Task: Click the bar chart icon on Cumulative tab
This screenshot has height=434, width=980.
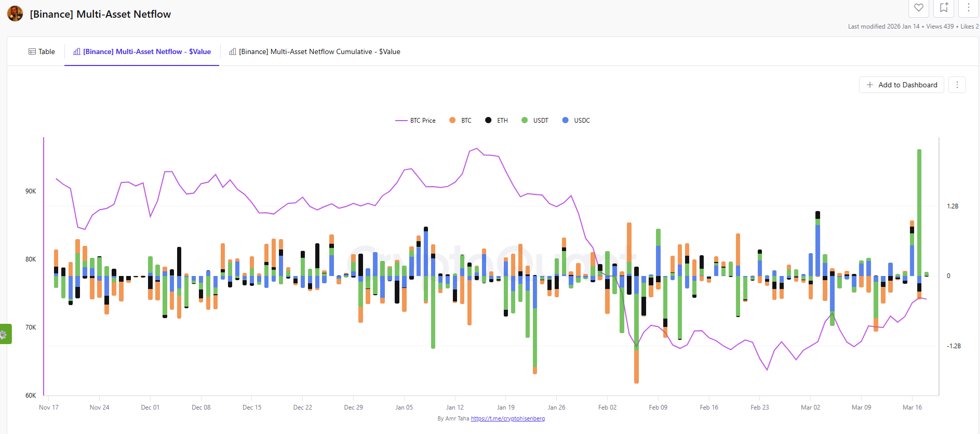Action: point(233,51)
